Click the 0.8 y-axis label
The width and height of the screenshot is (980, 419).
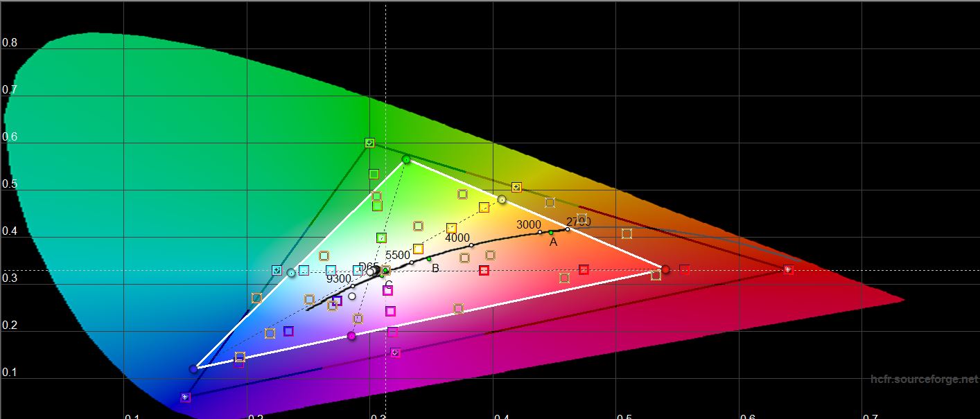point(10,43)
